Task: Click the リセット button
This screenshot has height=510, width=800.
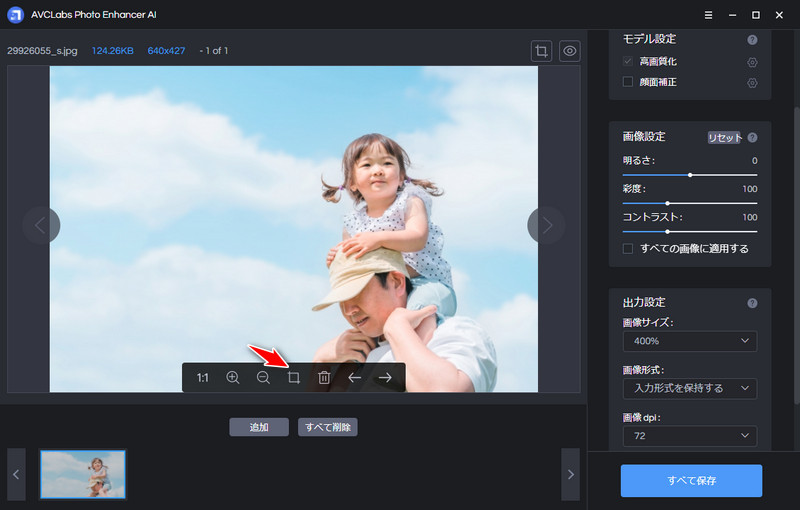Action: (x=724, y=138)
